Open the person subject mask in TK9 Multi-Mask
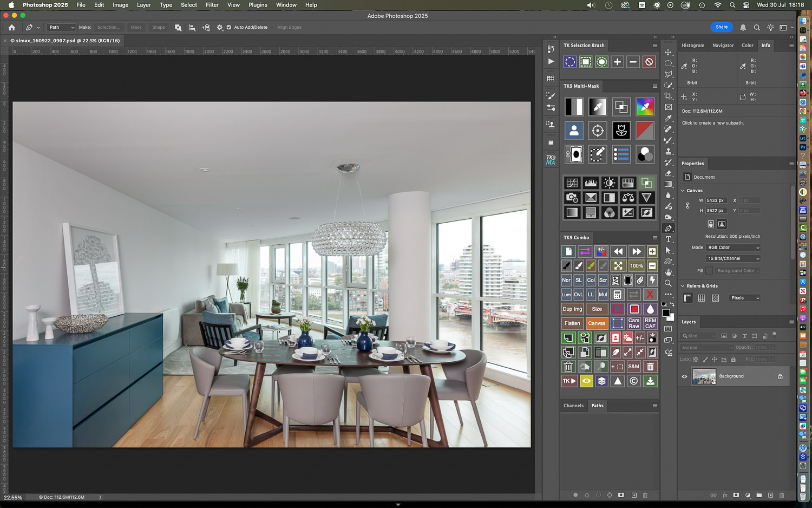 click(574, 131)
